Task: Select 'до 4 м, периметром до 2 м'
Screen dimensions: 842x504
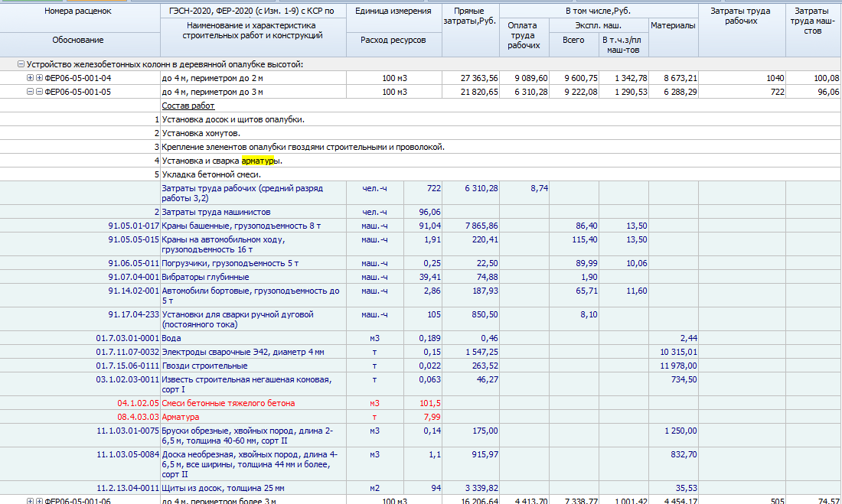Action: coord(213,78)
